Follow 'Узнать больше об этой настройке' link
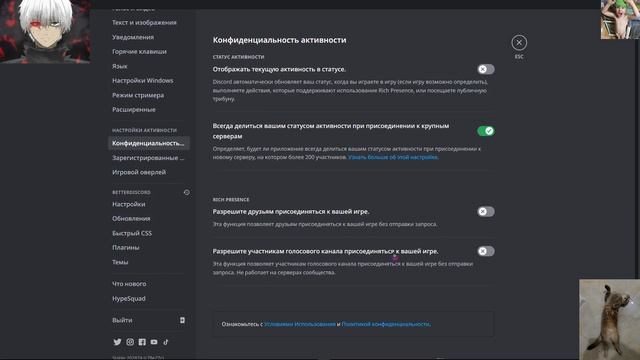640x360 pixels. point(393,157)
